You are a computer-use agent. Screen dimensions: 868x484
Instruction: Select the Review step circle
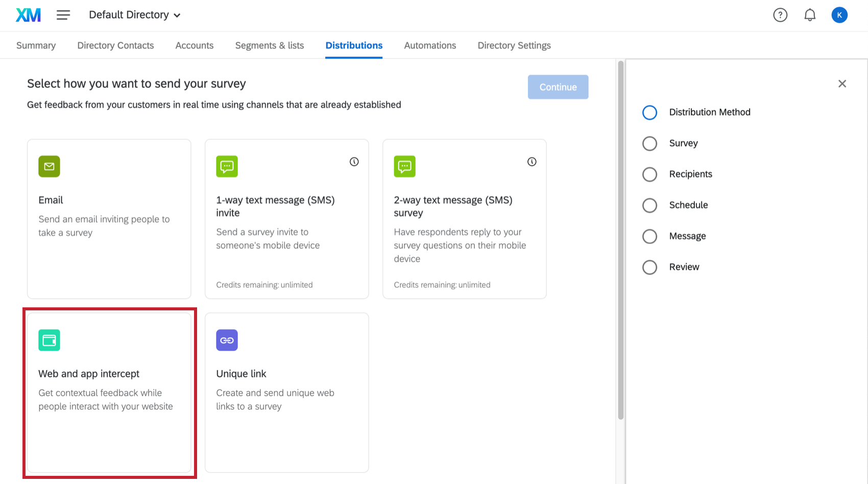tap(649, 267)
